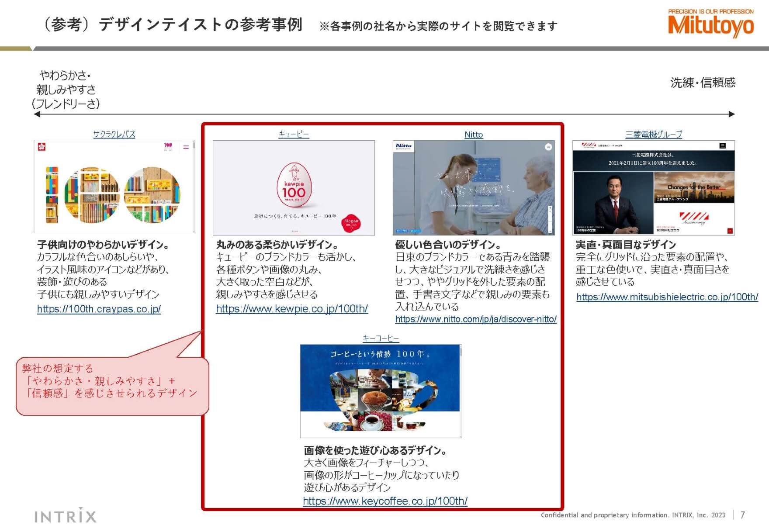The image size is (769, 532).
Task: Open the 三菱電機グループ company name link
Action: click(x=654, y=134)
